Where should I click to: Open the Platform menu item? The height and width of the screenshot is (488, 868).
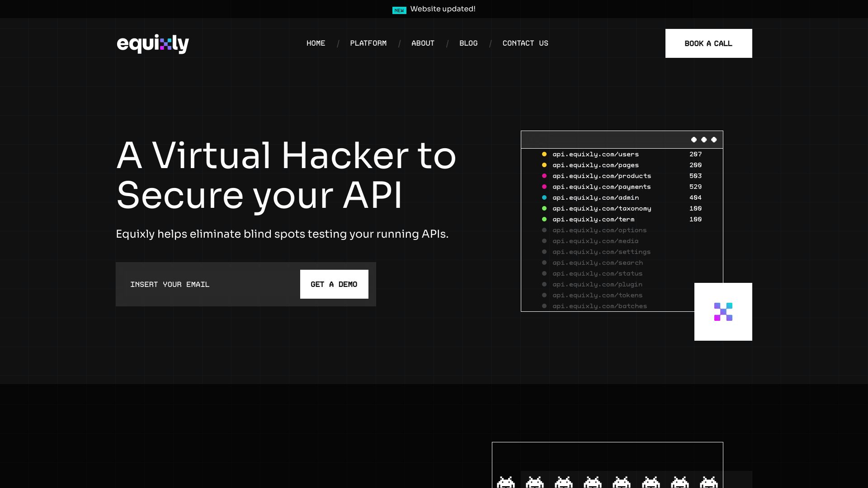(x=368, y=43)
